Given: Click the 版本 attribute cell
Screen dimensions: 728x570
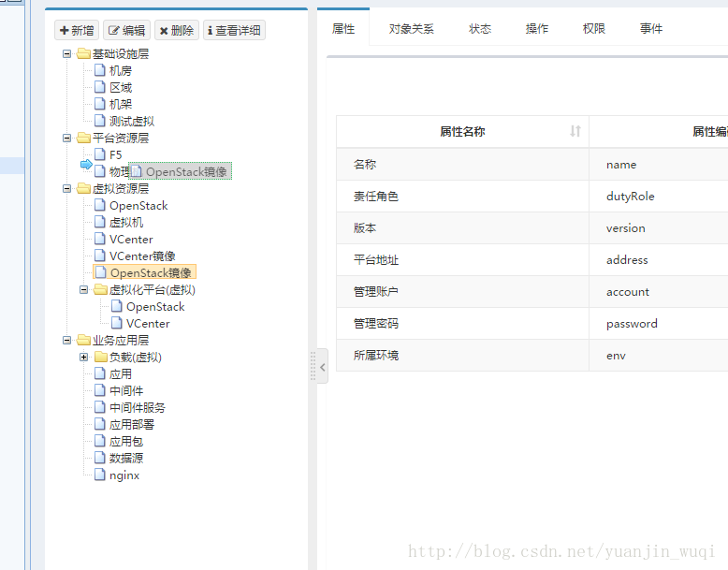Looking at the screenshot, I should click(462, 228).
